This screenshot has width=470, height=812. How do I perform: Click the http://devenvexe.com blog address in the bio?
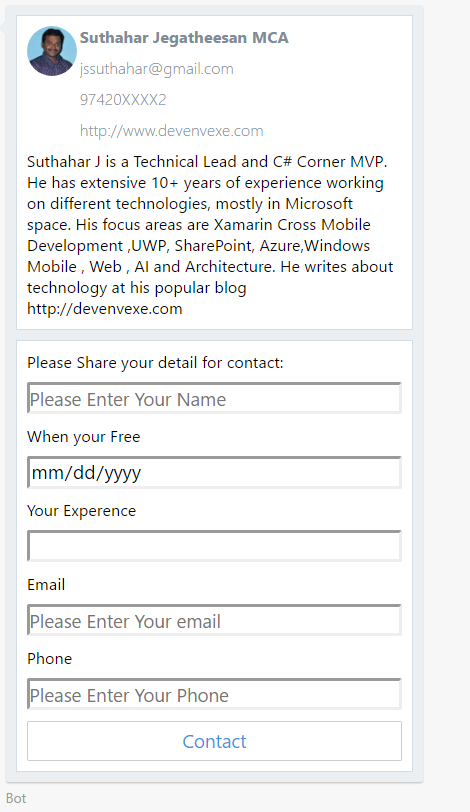tap(105, 309)
